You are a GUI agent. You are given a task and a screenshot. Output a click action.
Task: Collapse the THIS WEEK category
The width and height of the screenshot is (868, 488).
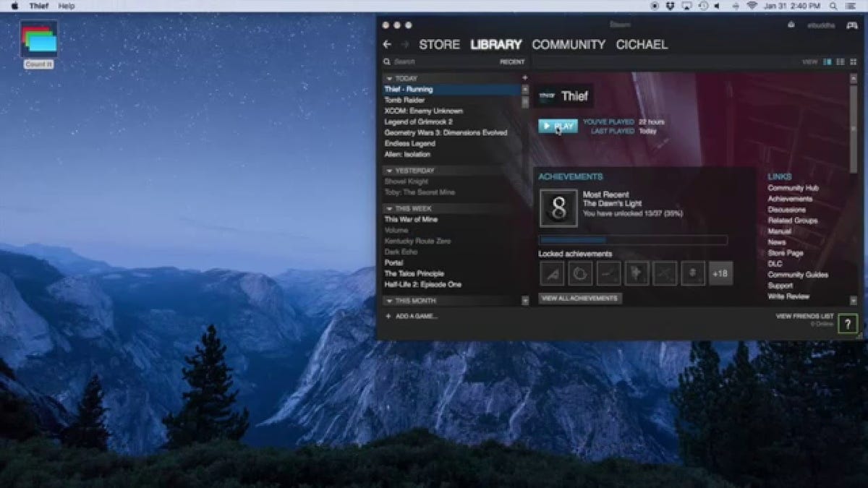[389, 208]
